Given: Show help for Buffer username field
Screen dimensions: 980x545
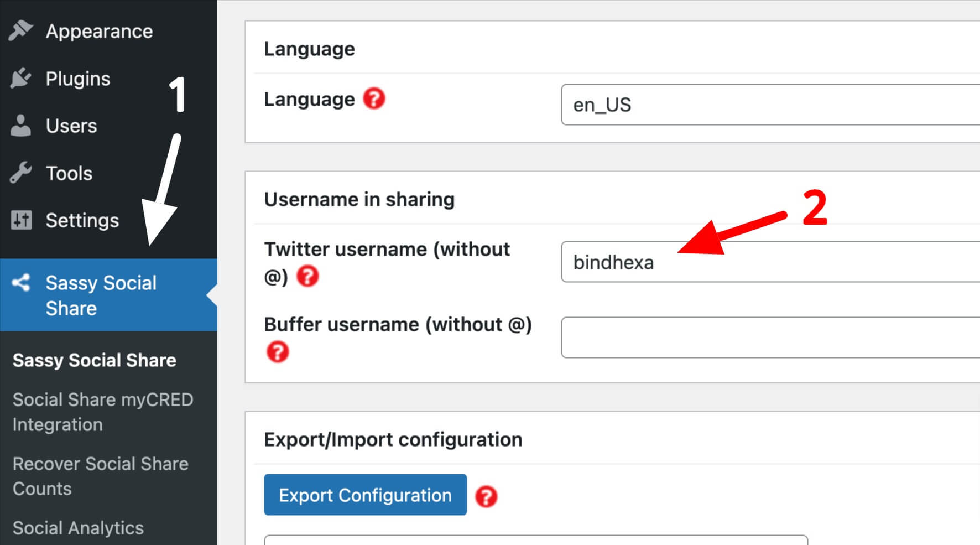Looking at the screenshot, I should tap(278, 351).
